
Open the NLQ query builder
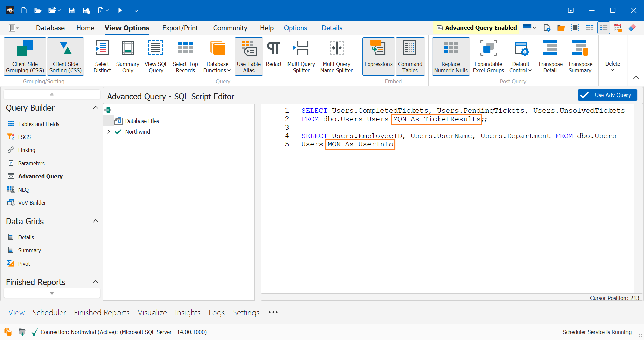tap(23, 189)
